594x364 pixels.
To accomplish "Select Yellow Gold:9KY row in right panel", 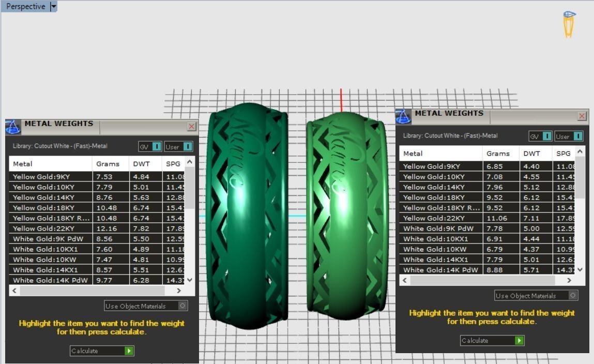I will [x=487, y=166].
